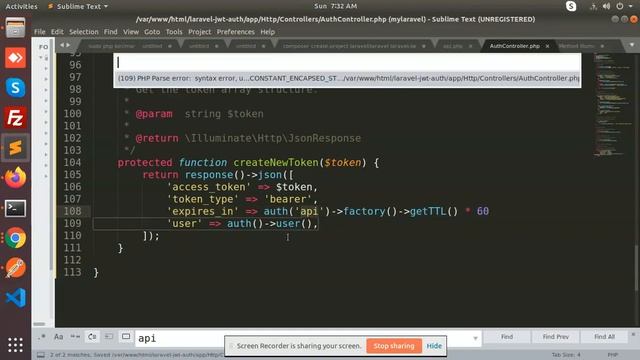Screen dimensions: 640x360
Task: Open the tab list dropdown arrow
Action: point(631,45)
